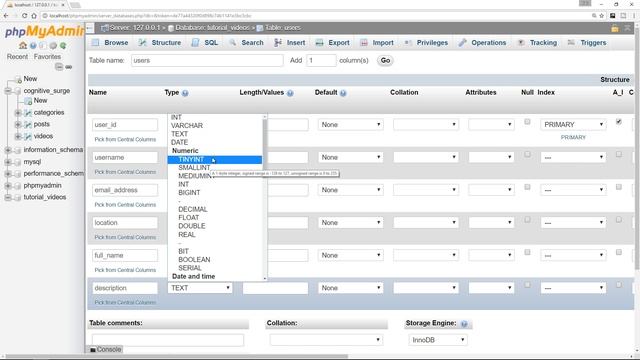Click the Go button to add columns

tap(385, 60)
